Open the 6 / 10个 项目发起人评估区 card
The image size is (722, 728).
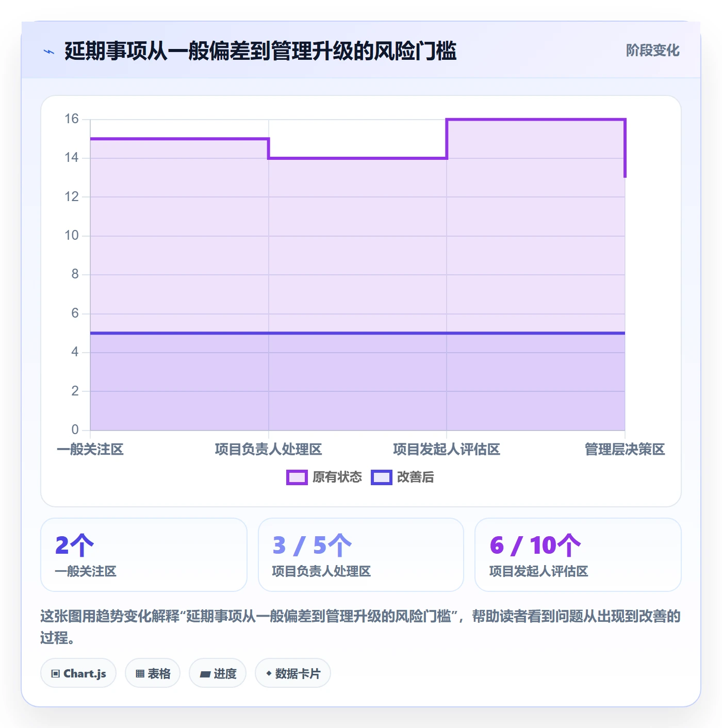[578, 555]
